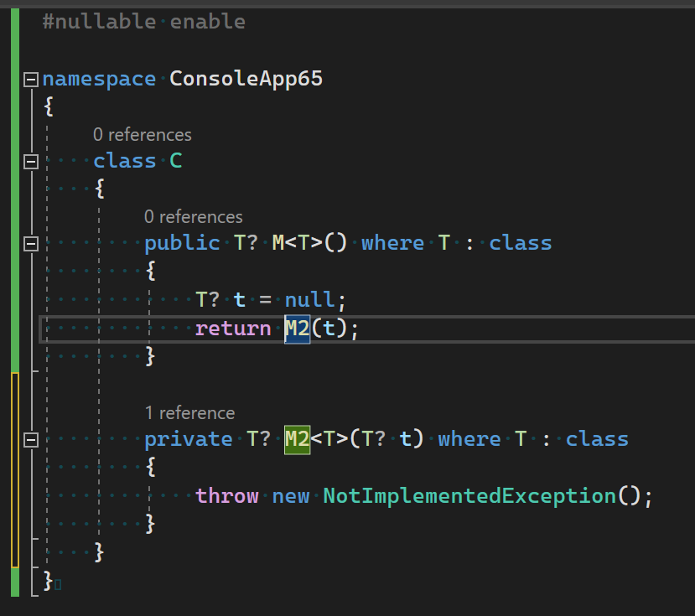The width and height of the screenshot is (695, 616).
Task: Click the 'public' keyword
Action: point(182,243)
